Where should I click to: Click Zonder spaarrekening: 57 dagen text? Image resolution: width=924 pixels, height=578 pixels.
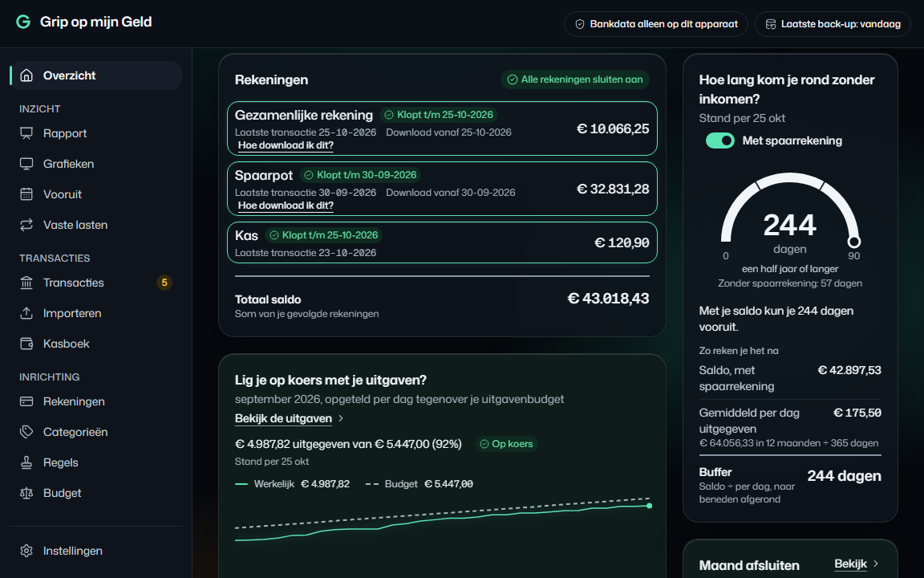click(789, 283)
